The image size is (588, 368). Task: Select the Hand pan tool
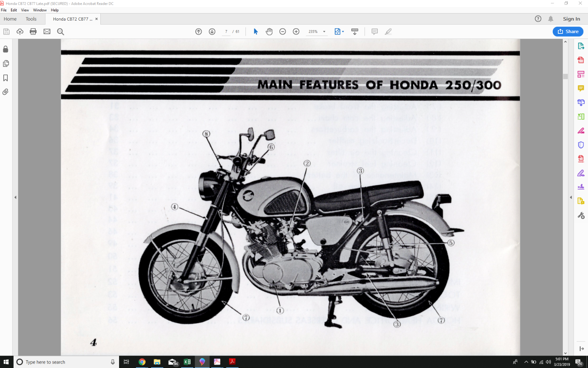[269, 32]
